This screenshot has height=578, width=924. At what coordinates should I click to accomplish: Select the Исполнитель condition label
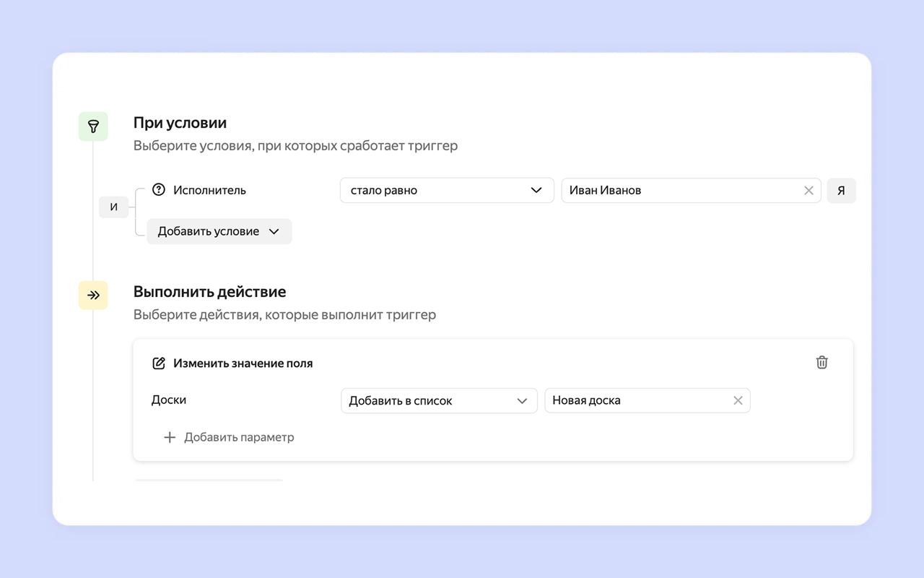[x=209, y=191]
